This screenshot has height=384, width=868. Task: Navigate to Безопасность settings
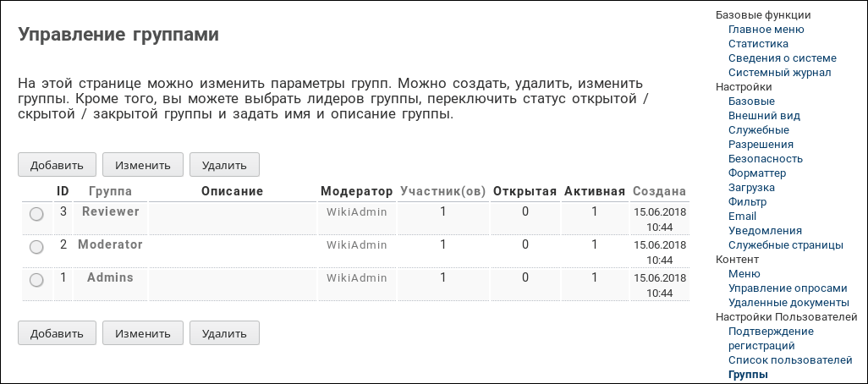click(765, 159)
